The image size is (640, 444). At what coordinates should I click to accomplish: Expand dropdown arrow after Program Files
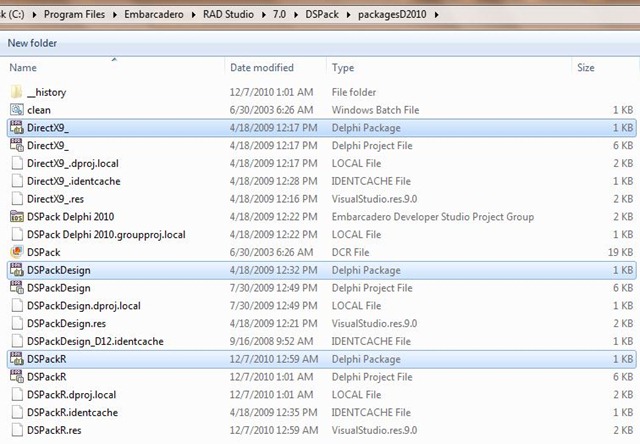point(115,15)
